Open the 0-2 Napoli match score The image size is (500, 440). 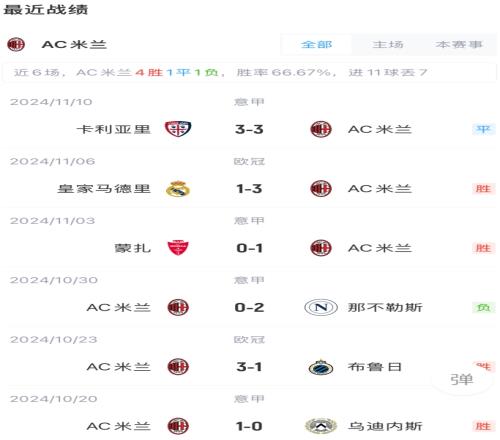point(249,307)
